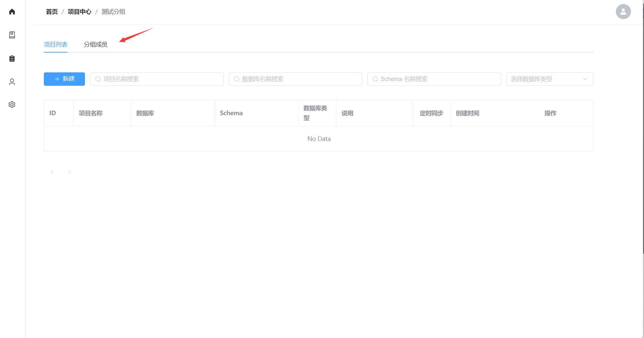
Task: Switch to the 分组成员 tab
Action: point(95,45)
